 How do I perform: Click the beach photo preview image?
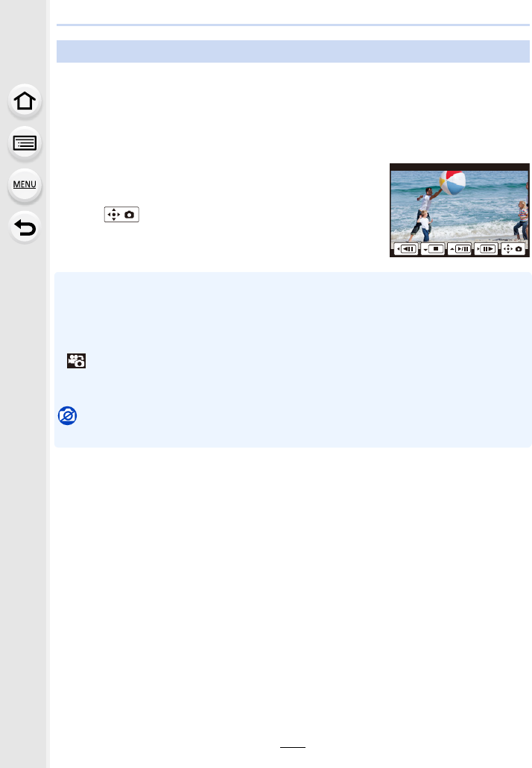(460, 210)
